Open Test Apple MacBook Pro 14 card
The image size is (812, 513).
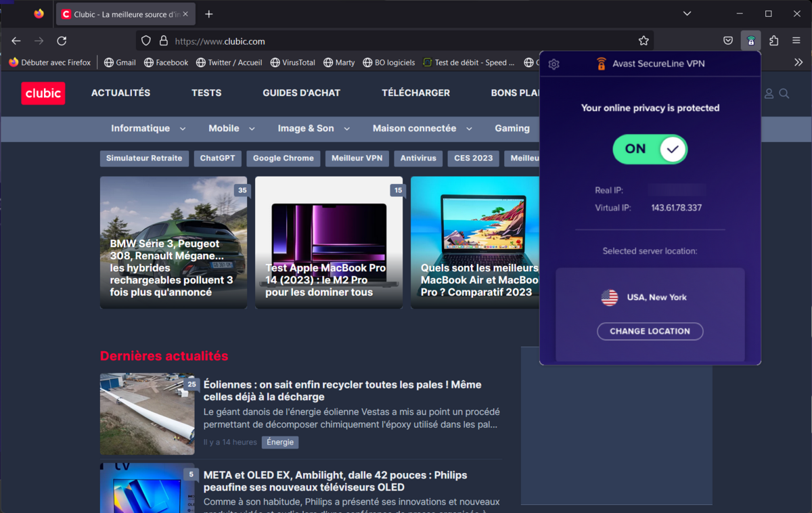pos(329,242)
